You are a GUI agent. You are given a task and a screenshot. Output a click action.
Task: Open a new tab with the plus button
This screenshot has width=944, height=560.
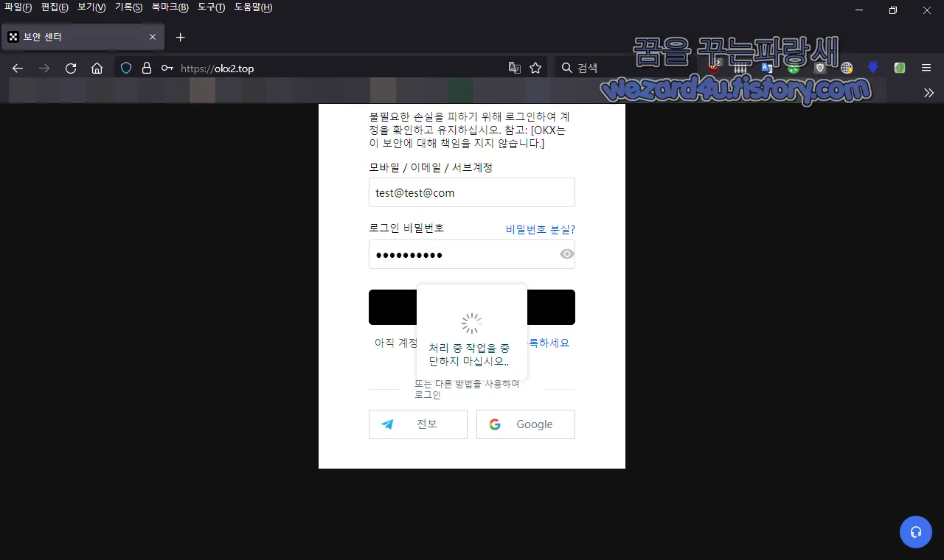[180, 37]
